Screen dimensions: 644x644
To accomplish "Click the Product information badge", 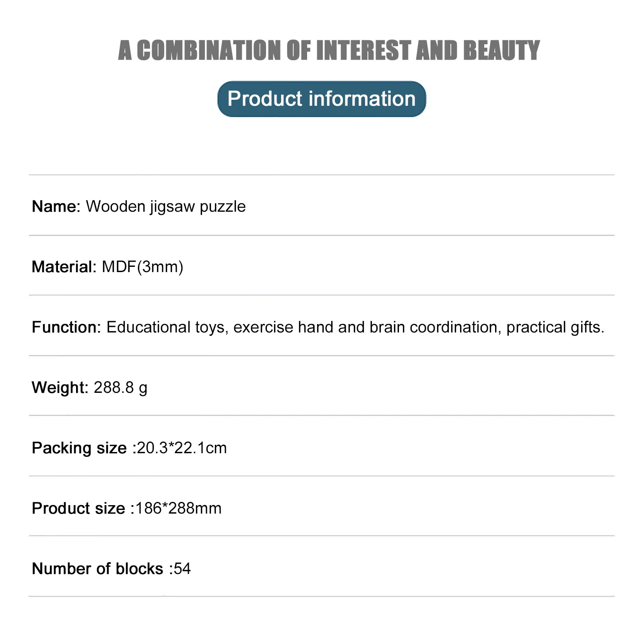I will 322,99.
